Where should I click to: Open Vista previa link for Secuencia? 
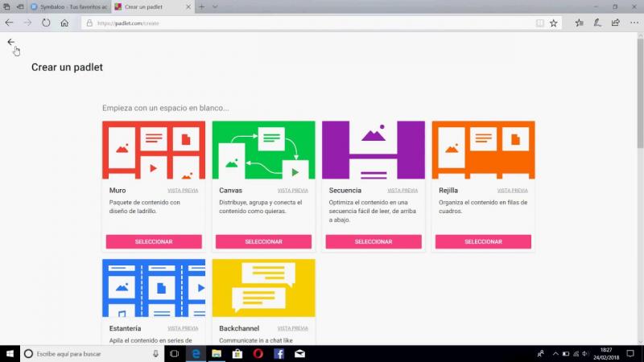pyautogui.click(x=402, y=191)
